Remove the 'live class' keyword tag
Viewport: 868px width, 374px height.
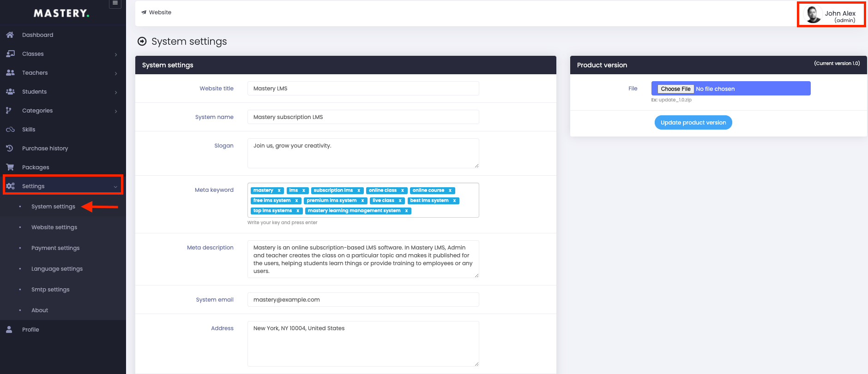[400, 201]
